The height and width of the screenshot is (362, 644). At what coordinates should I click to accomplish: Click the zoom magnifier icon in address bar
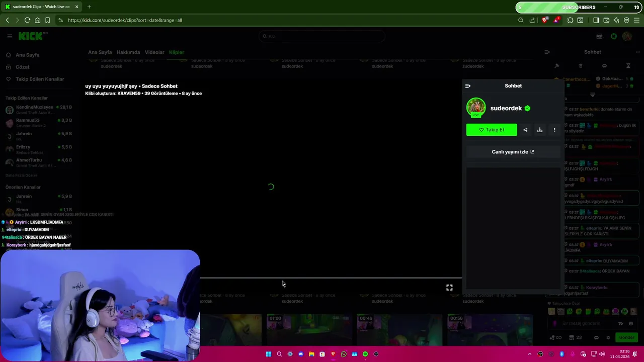pos(521,20)
